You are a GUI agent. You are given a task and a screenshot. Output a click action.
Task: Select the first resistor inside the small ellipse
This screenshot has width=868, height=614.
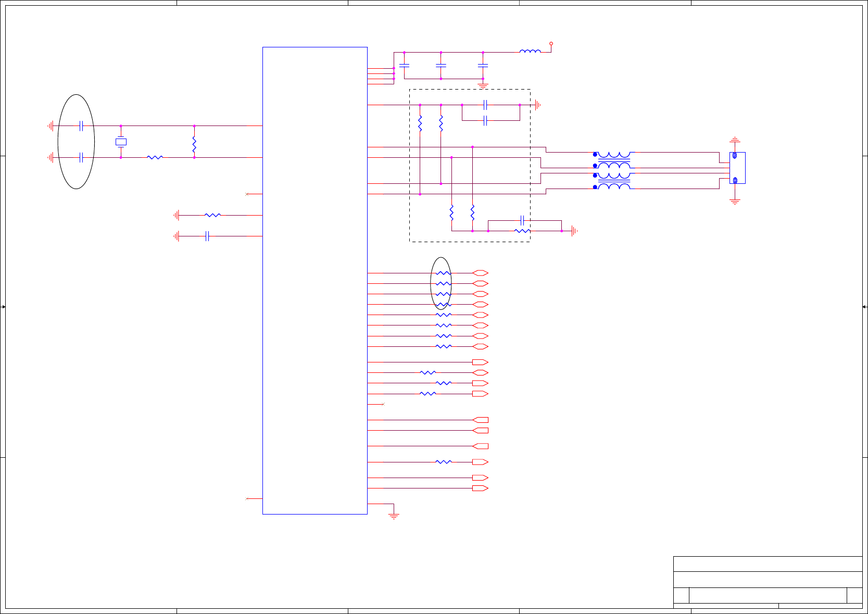[x=444, y=273]
